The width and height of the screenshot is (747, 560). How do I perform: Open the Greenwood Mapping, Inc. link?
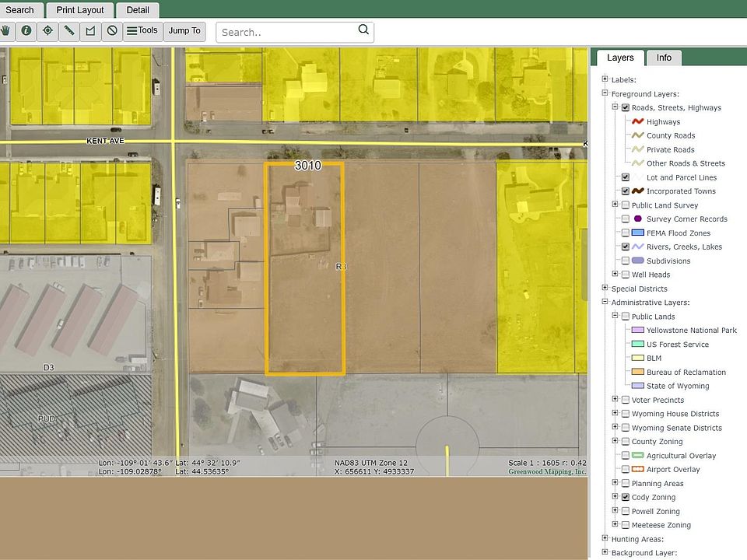[547, 471]
